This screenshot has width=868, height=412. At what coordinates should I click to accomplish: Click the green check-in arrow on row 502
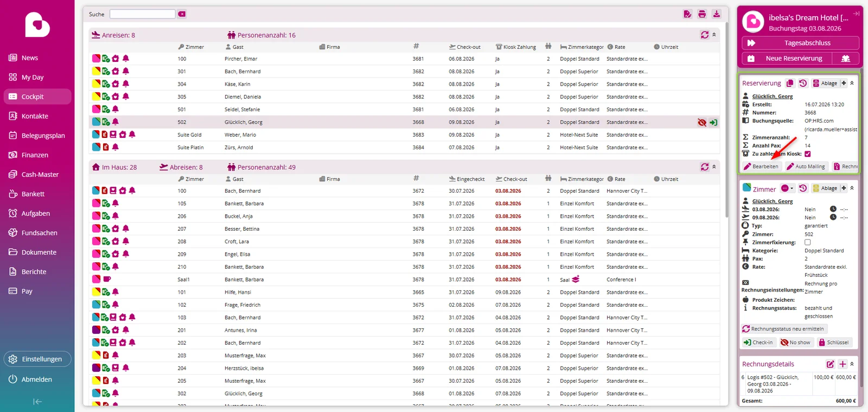coord(713,123)
